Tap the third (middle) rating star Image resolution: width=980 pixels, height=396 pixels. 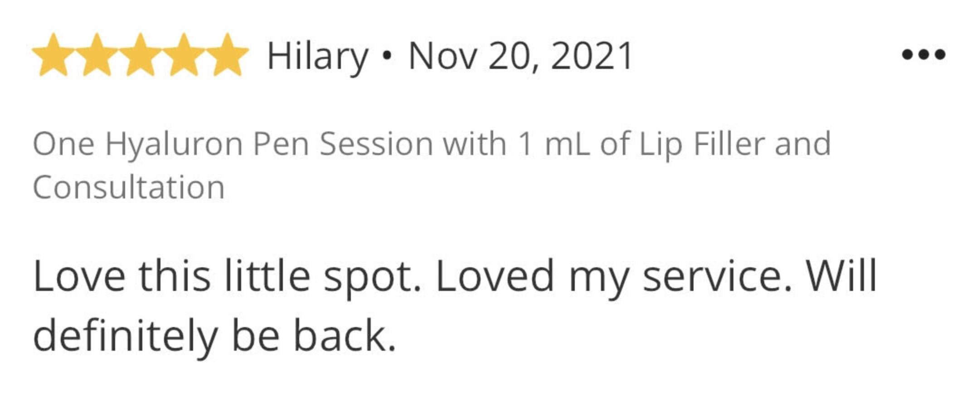pyautogui.click(x=140, y=55)
